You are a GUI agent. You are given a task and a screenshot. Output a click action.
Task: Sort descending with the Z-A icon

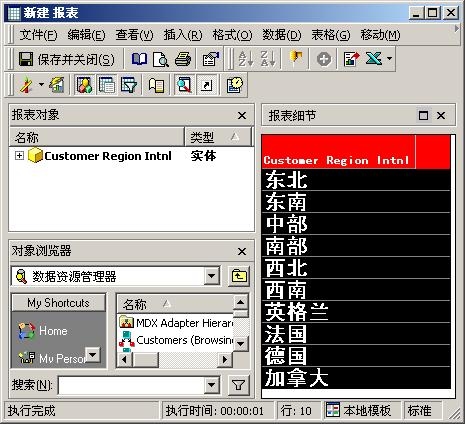268,59
